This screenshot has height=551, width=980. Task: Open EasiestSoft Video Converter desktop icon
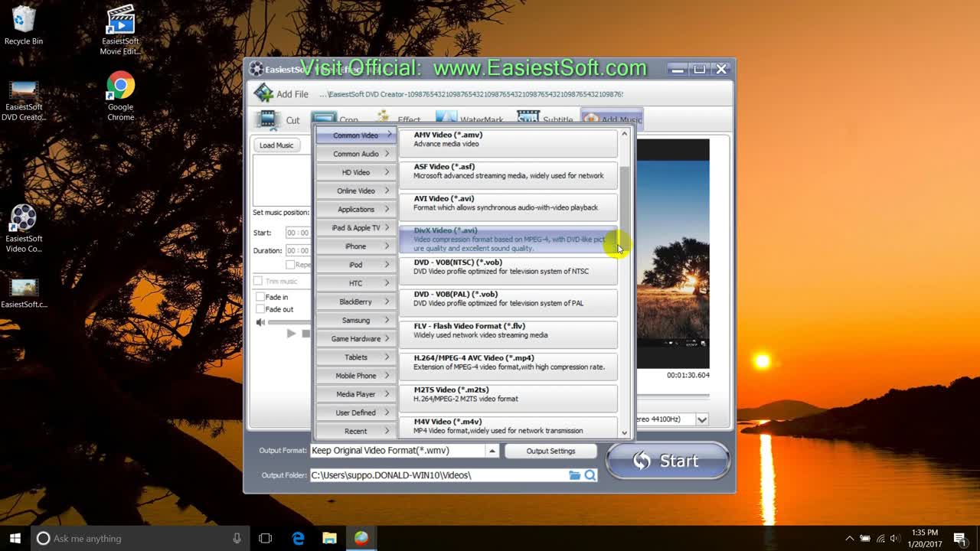(24, 229)
